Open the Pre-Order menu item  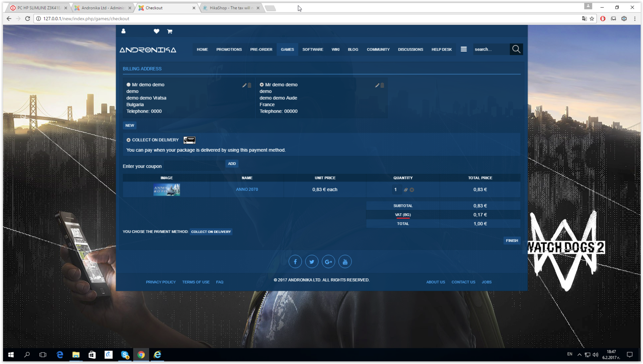coord(261,50)
